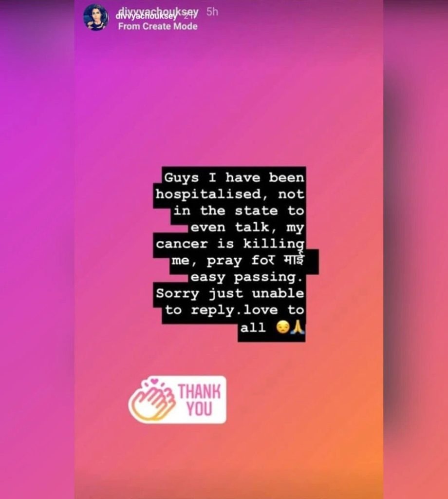The height and width of the screenshot is (499, 448).
Task: Tap the small heart above clapping hands
Action: tap(155, 380)
